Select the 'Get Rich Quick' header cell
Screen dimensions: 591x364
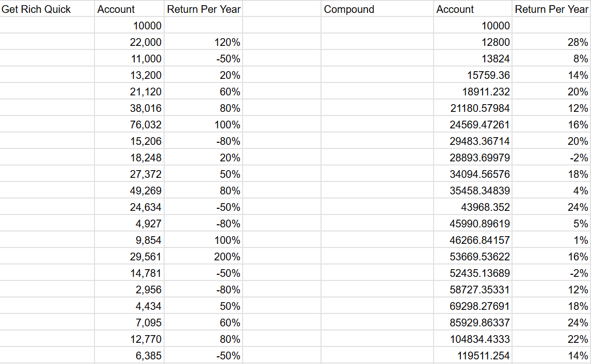pyautogui.click(x=47, y=9)
